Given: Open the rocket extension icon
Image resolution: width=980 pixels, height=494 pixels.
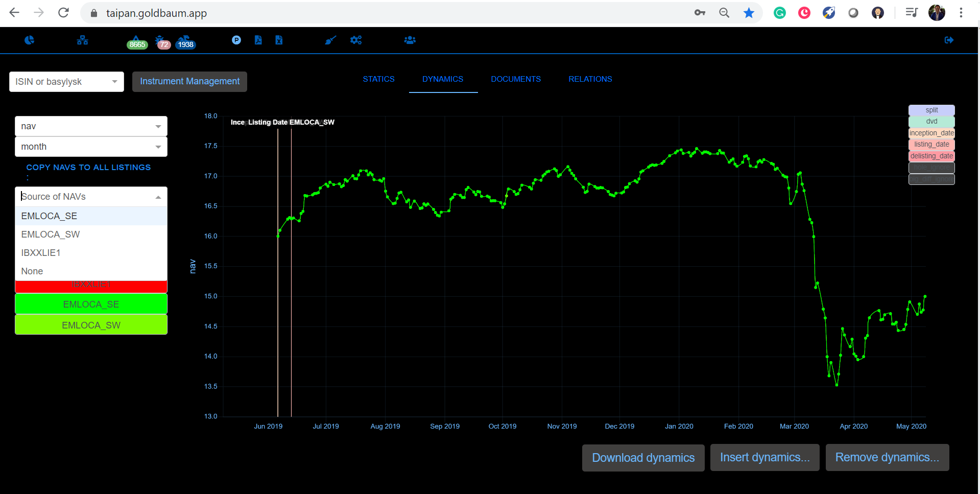Looking at the screenshot, I should pos(829,13).
